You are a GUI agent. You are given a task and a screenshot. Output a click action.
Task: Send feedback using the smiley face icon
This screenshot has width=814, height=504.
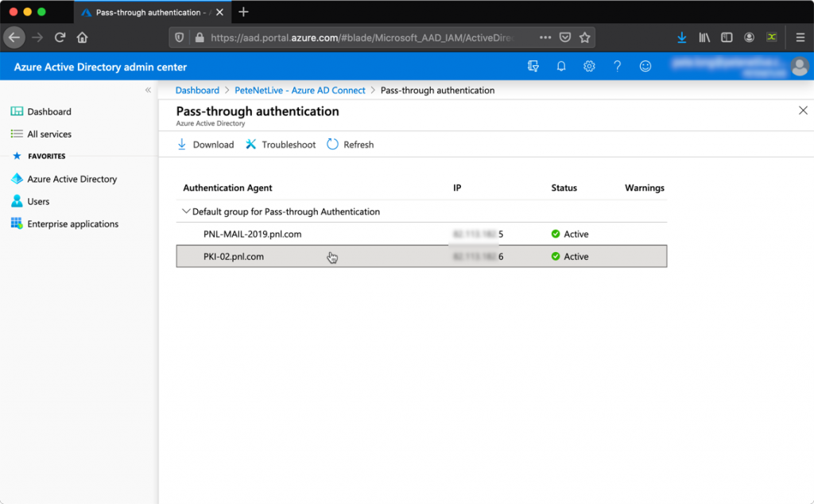click(645, 66)
